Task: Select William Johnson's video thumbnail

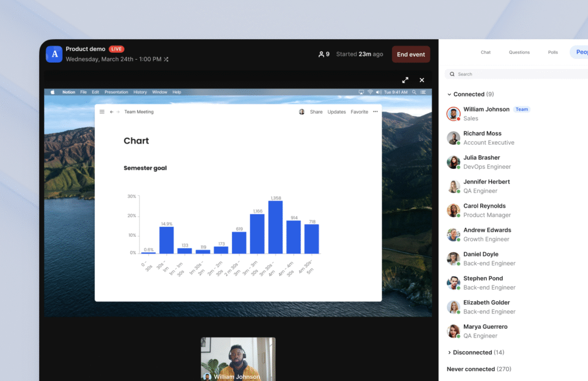Action: [238, 359]
